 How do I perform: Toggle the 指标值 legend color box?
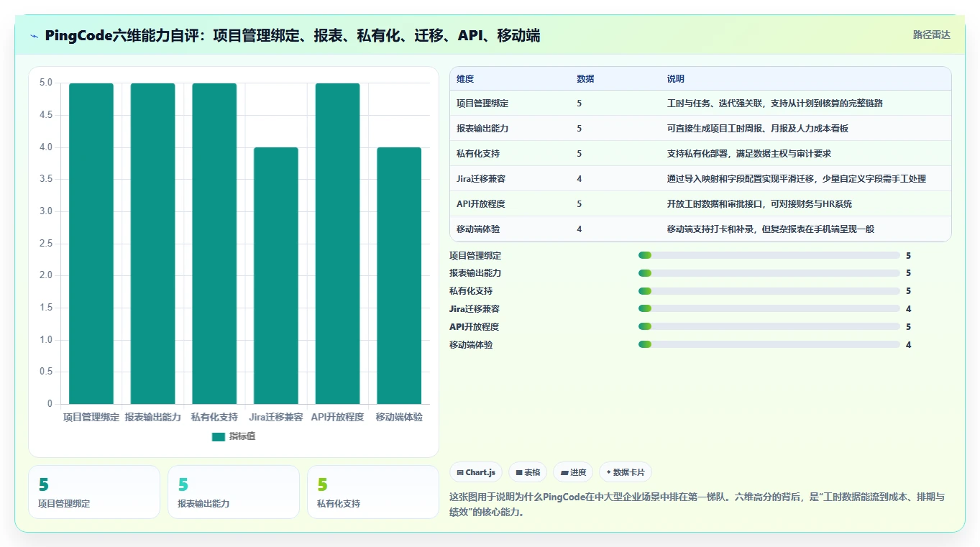219,436
